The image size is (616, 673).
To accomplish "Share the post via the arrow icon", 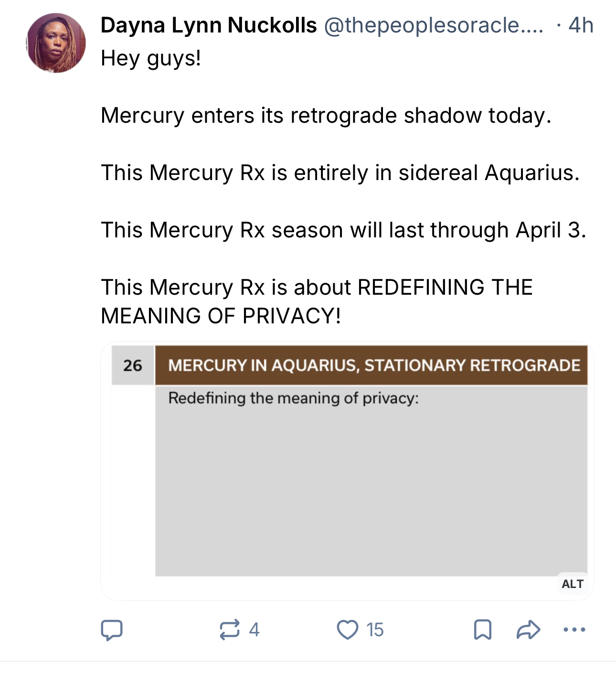I will tap(528, 630).
